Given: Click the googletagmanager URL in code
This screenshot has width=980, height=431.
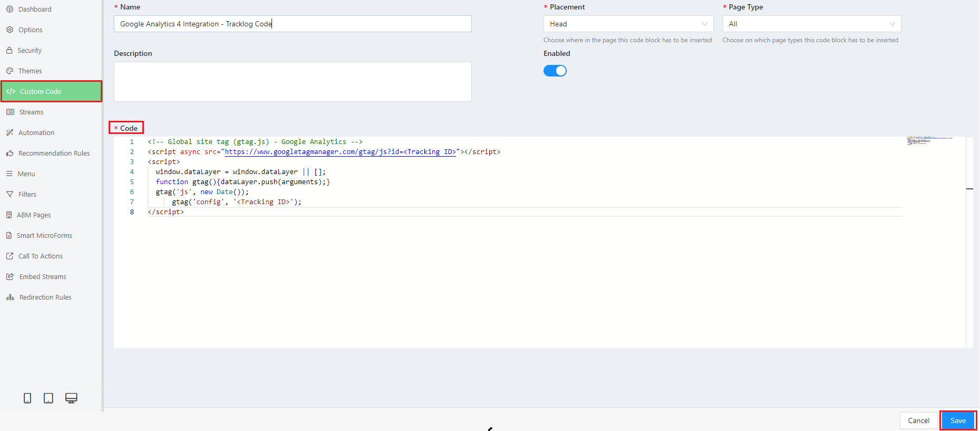Looking at the screenshot, I should [340, 152].
